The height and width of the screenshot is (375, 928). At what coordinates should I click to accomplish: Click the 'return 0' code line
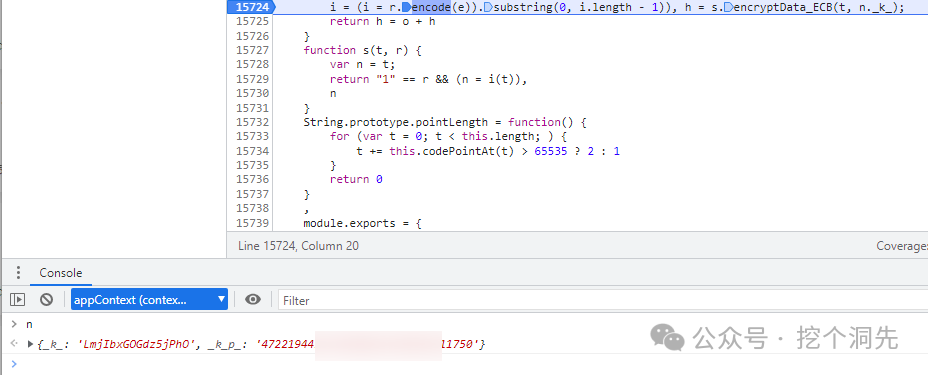356,179
